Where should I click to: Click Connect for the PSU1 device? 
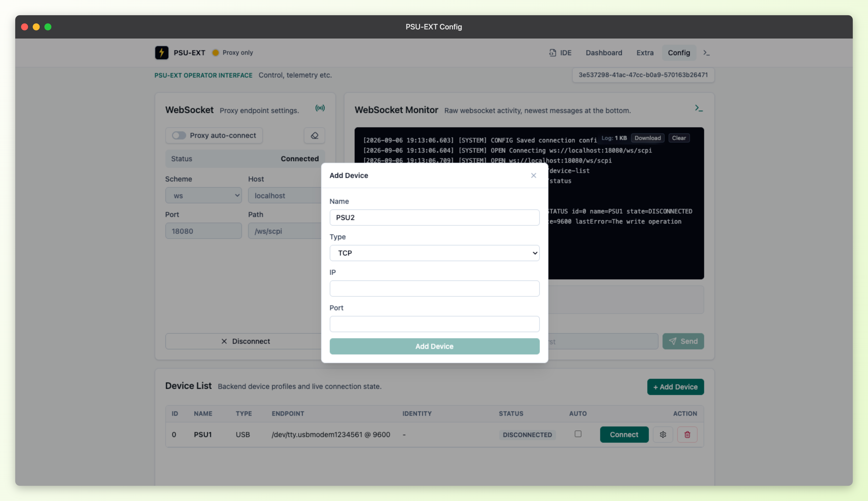624,435
